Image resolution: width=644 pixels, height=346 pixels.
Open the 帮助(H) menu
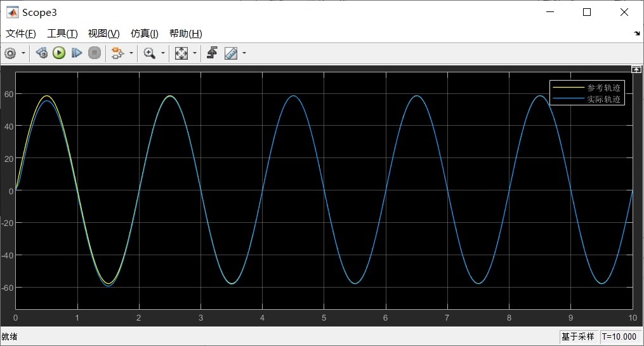pos(186,34)
